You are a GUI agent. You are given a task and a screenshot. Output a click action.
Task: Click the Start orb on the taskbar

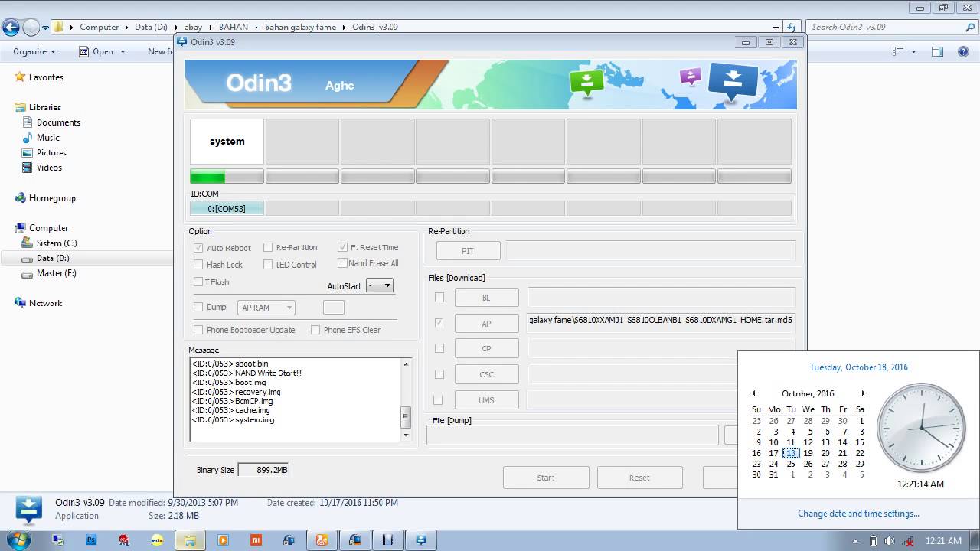(17, 540)
